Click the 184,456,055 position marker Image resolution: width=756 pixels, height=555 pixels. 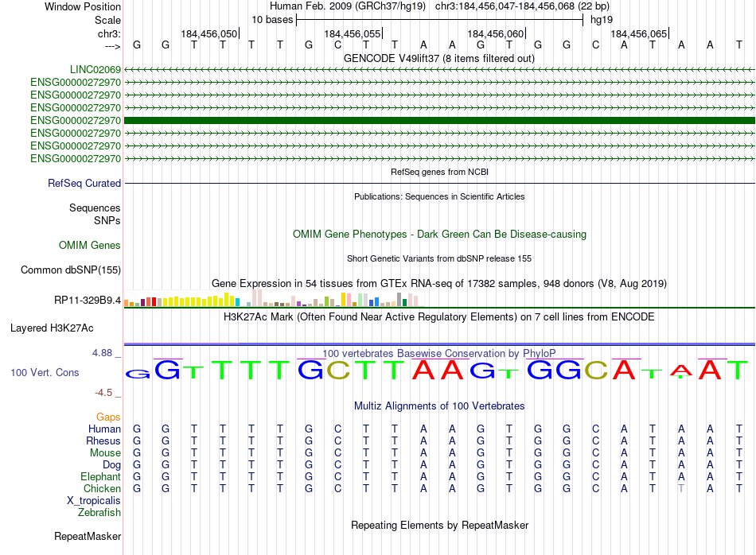point(353,34)
